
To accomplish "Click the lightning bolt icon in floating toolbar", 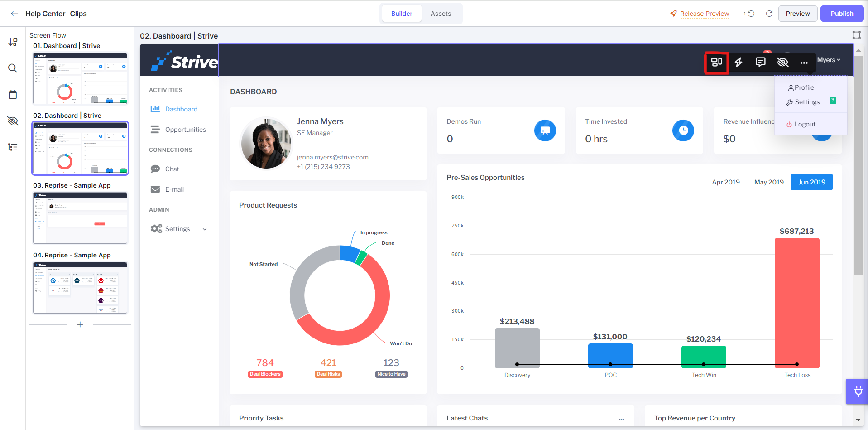I will pos(739,63).
